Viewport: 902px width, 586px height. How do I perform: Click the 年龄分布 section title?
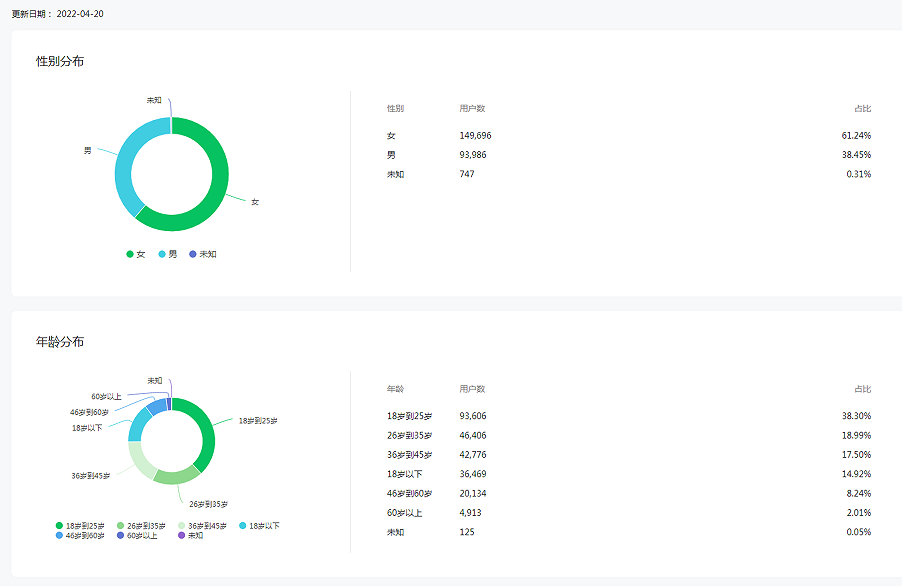tap(60, 342)
